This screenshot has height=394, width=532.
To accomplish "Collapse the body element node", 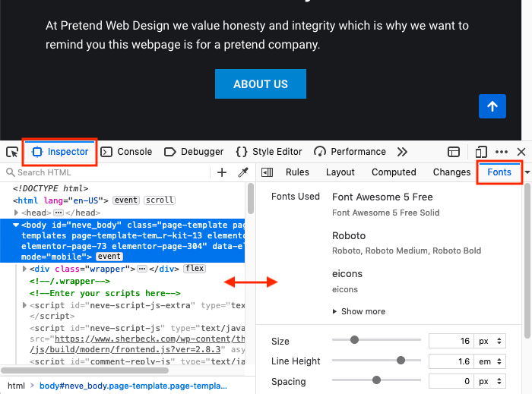I will click(x=16, y=225).
